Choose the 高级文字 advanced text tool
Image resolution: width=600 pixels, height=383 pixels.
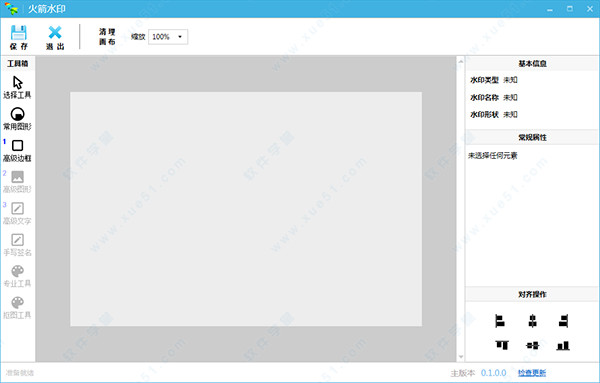[x=17, y=213]
